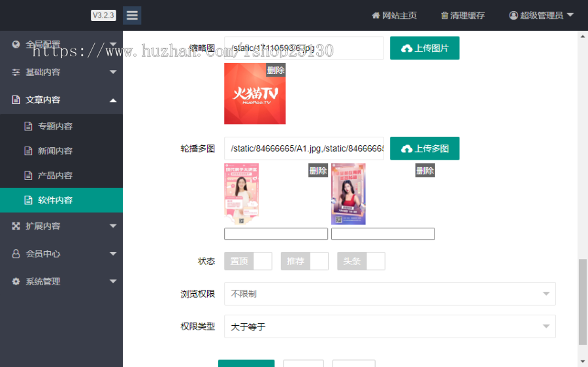Viewport: 588px width, 367px height.
Task: Open the 权限类型 dropdown showing 大于等于
Action: (390, 326)
